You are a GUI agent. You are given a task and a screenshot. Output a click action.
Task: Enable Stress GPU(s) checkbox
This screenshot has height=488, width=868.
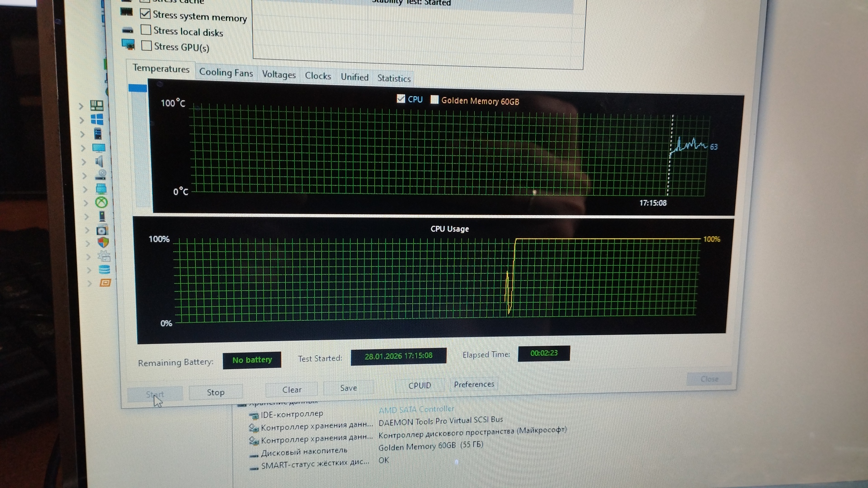(x=146, y=46)
